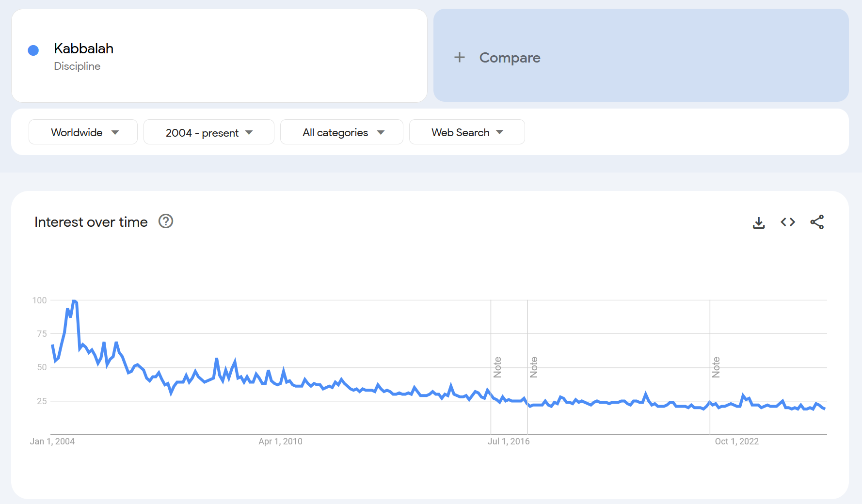Open the 2004 - present time range dropdown
This screenshot has width=862, height=504.
(x=208, y=132)
